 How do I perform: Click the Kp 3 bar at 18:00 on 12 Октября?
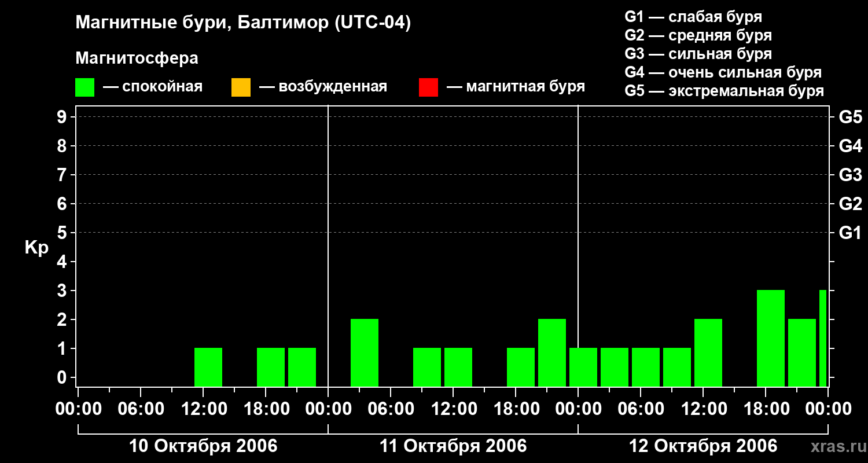tap(771, 338)
